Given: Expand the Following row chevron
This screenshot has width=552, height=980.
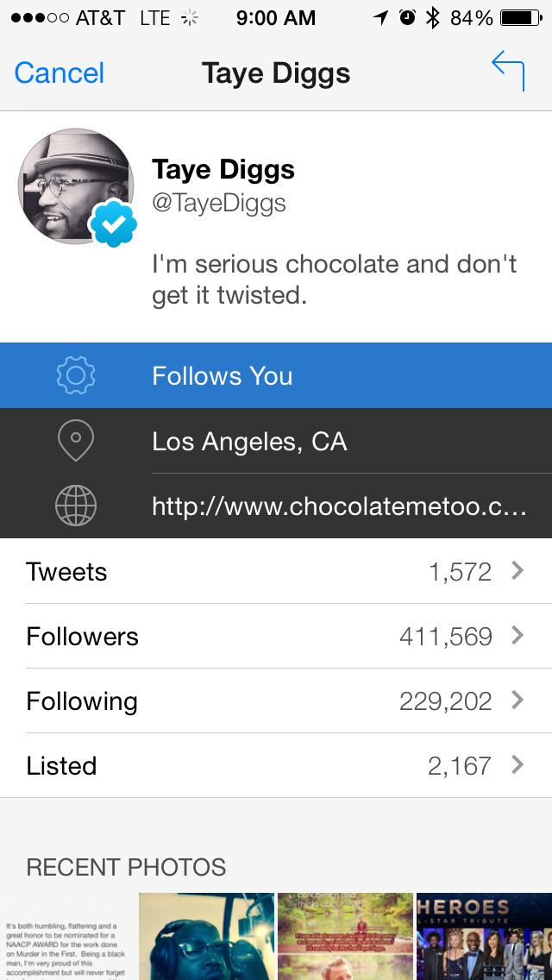Looking at the screenshot, I should 517,700.
